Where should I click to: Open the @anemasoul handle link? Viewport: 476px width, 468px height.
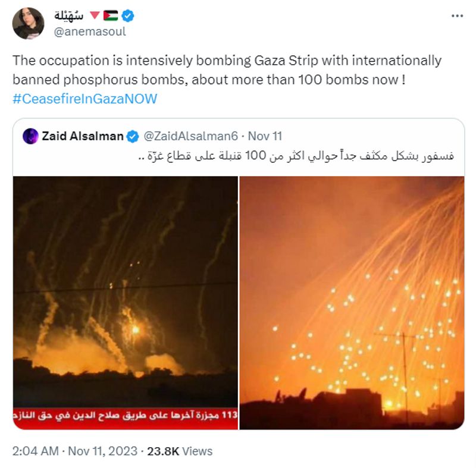[x=90, y=32]
